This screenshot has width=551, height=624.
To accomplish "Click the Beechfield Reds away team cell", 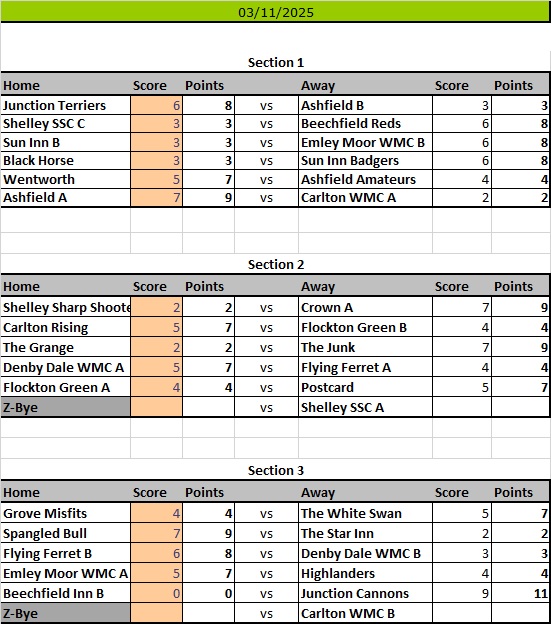I will click(365, 124).
